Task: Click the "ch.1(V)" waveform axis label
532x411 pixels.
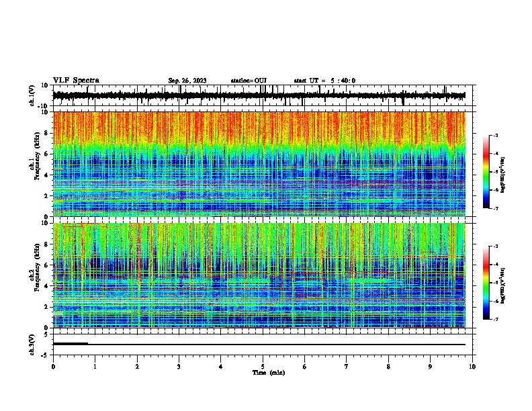Action: 32,95
